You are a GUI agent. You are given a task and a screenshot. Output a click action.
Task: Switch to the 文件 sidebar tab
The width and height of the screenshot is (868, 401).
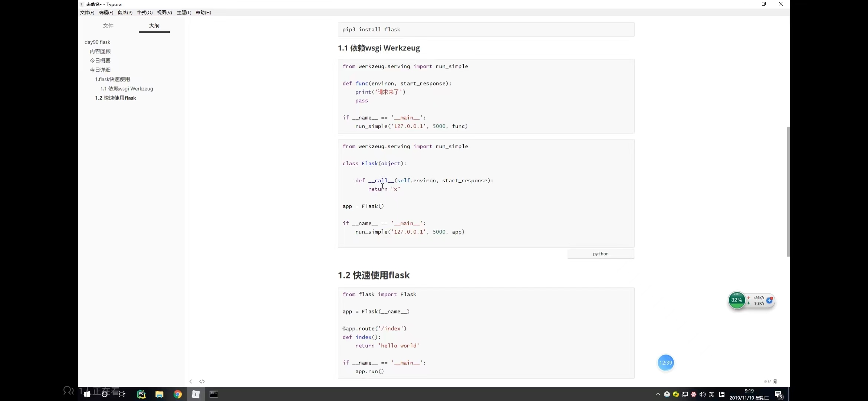(x=108, y=26)
